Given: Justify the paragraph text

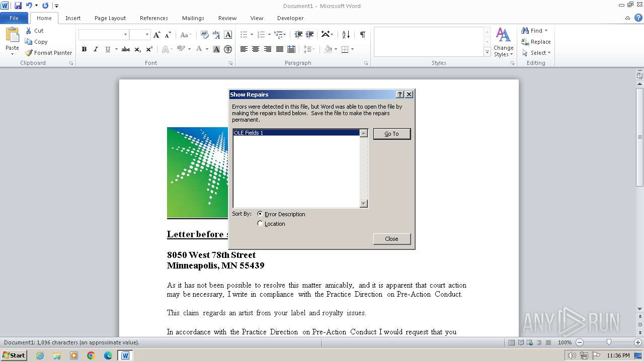Looking at the screenshot, I should pyautogui.click(x=280, y=49).
